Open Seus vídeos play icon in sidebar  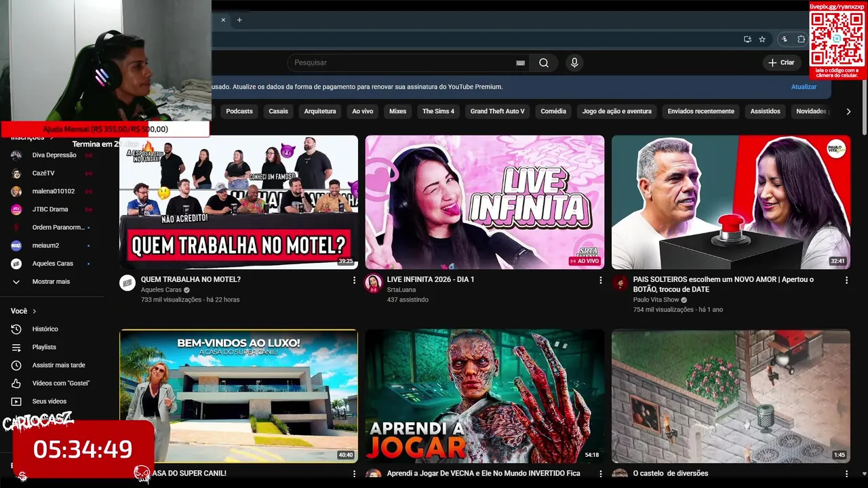[16, 401]
